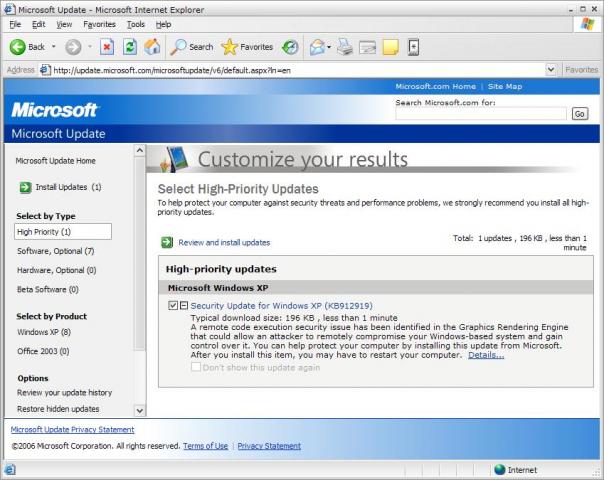
Task: Go to the Home page icon
Action: click(152, 47)
